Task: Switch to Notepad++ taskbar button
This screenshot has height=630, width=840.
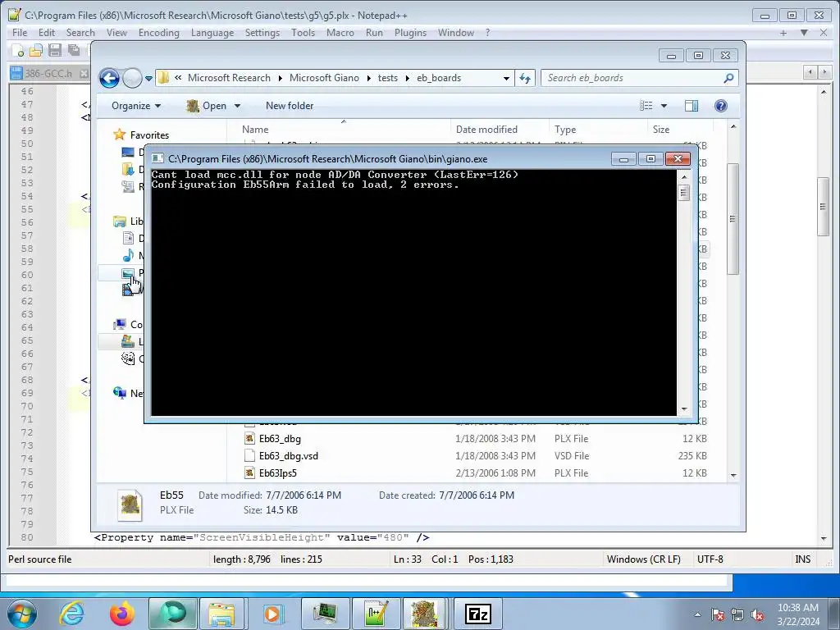Action: tap(375, 614)
